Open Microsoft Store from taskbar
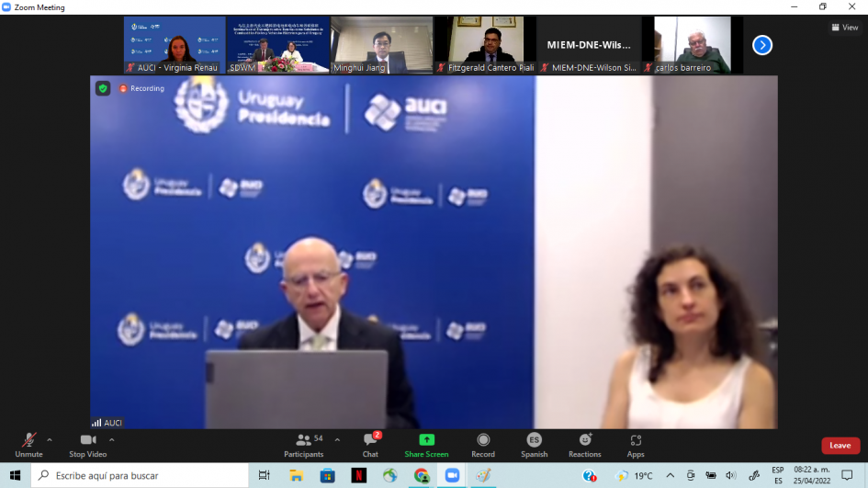Viewport: 868px width, 488px height. point(328,475)
